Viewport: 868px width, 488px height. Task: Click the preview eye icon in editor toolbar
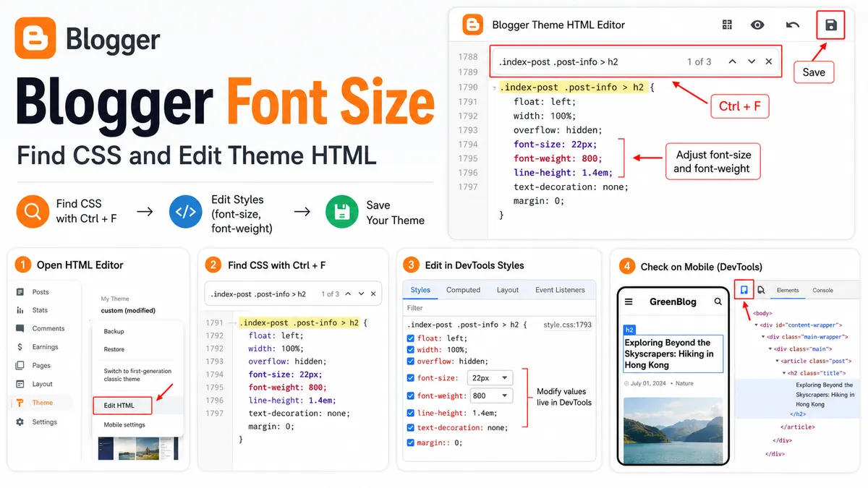point(757,25)
